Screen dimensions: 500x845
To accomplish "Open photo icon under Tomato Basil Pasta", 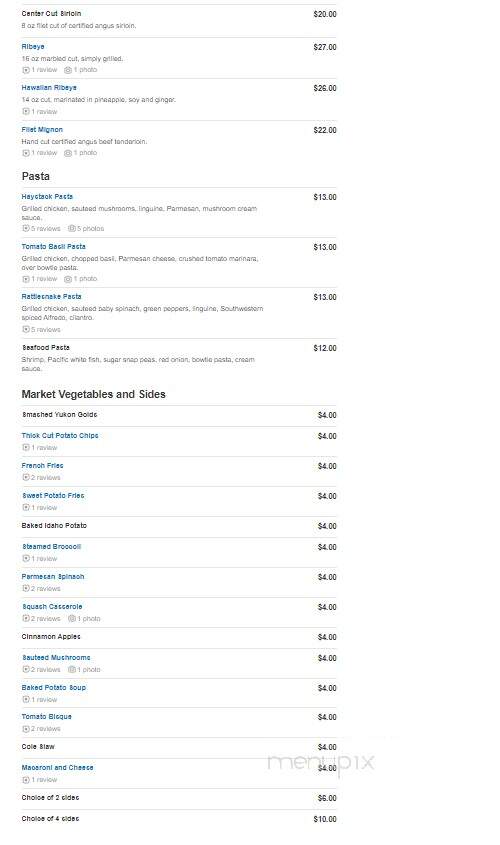I will 68,279.
